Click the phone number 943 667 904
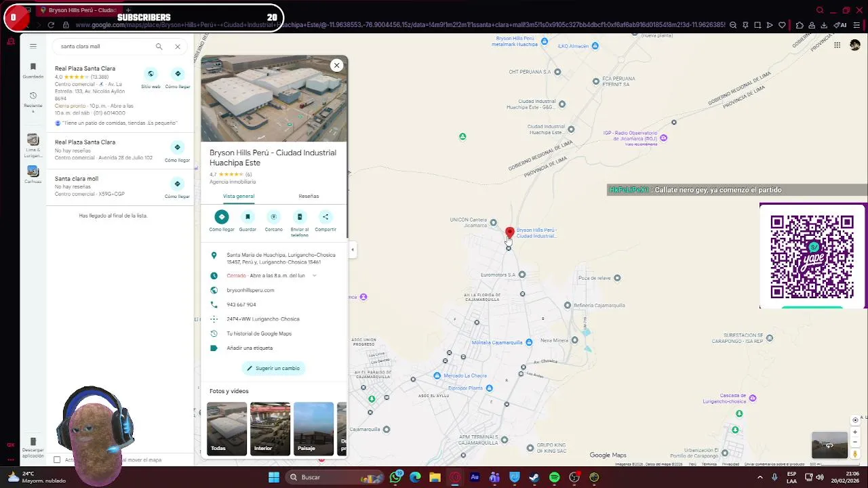 241,304
